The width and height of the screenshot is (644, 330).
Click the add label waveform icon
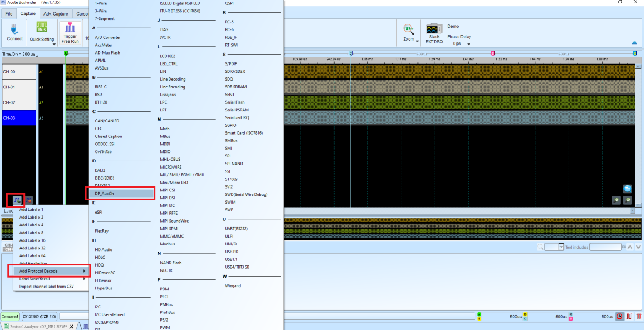tap(17, 200)
